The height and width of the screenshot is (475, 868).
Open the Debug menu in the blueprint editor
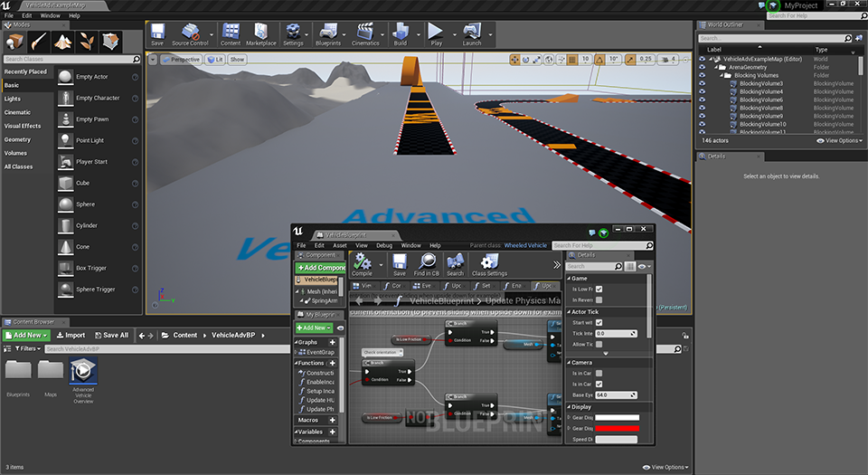(383, 245)
